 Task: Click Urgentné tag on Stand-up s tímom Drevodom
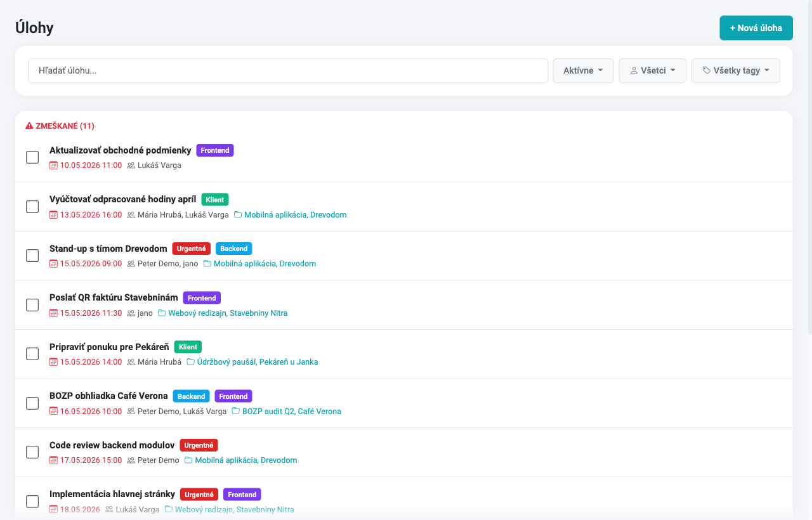[x=191, y=249]
